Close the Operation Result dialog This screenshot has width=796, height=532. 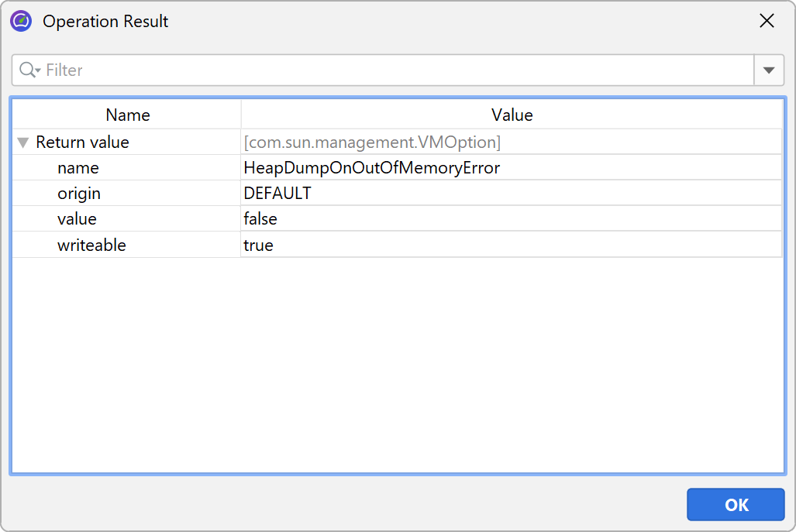point(767,21)
